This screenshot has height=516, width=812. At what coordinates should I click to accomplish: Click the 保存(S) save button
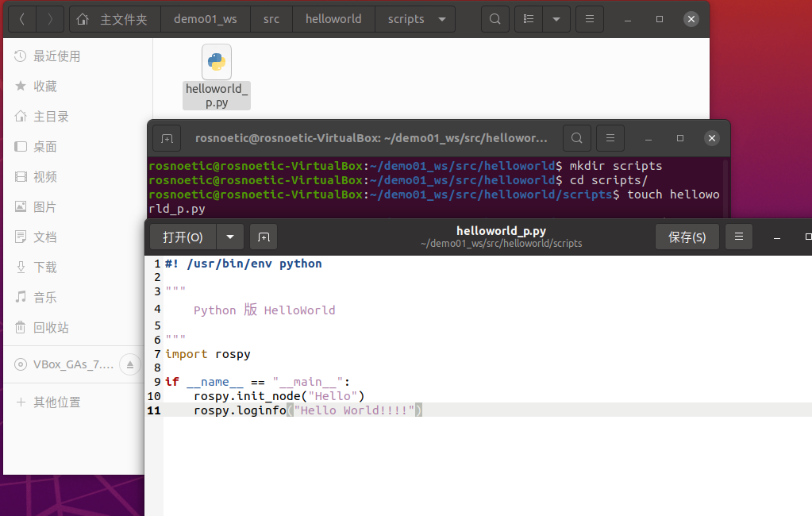click(687, 237)
